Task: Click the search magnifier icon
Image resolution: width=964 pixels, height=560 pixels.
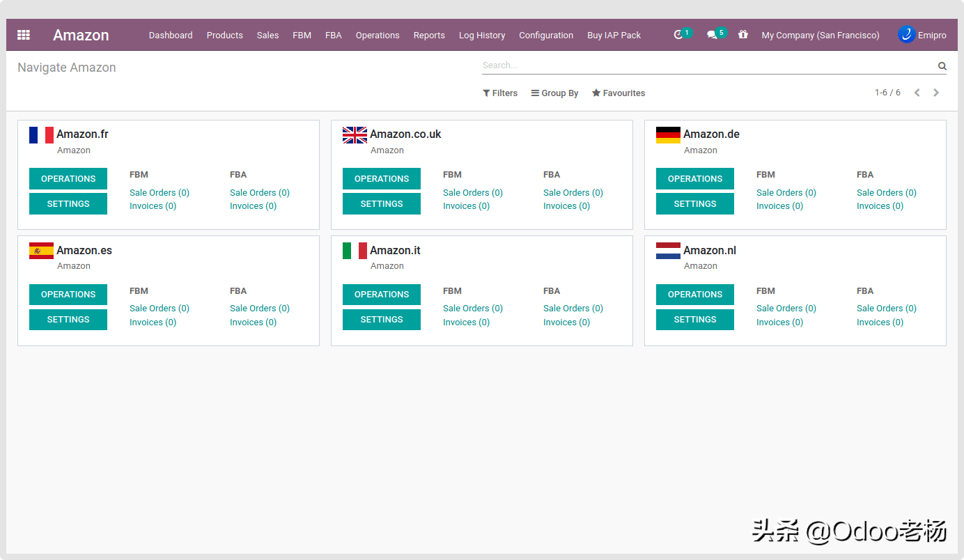Action: pyautogui.click(x=942, y=66)
